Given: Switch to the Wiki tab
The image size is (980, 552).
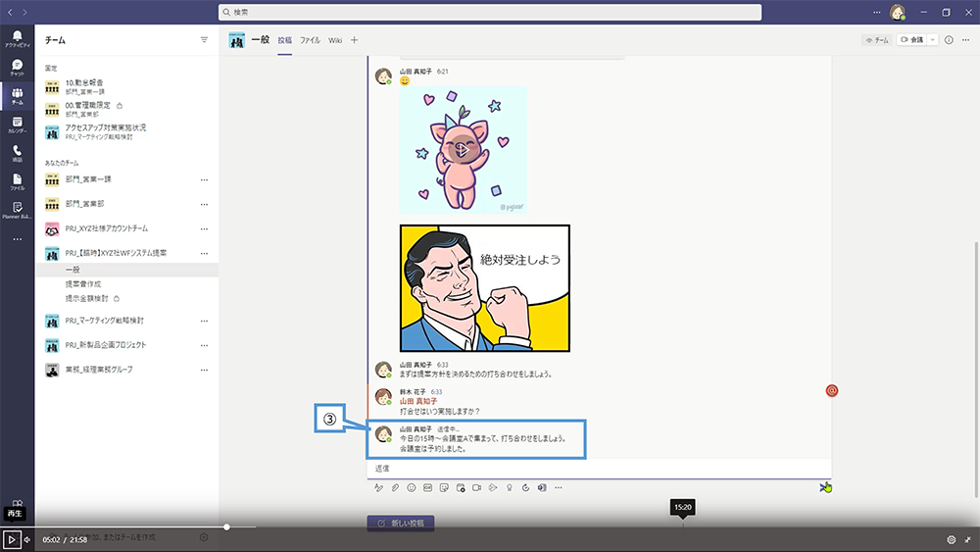Looking at the screenshot, I should click(x=335, y=40).
